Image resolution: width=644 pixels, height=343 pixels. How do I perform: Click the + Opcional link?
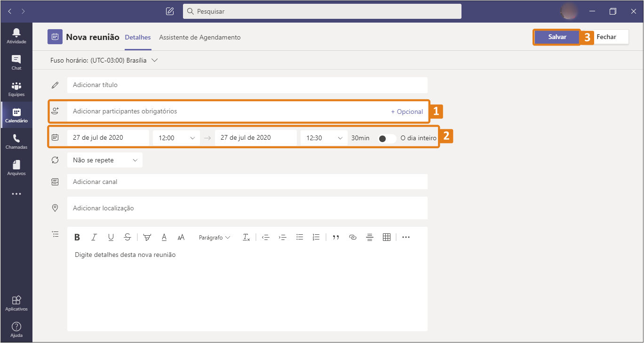tap(407, 112)
